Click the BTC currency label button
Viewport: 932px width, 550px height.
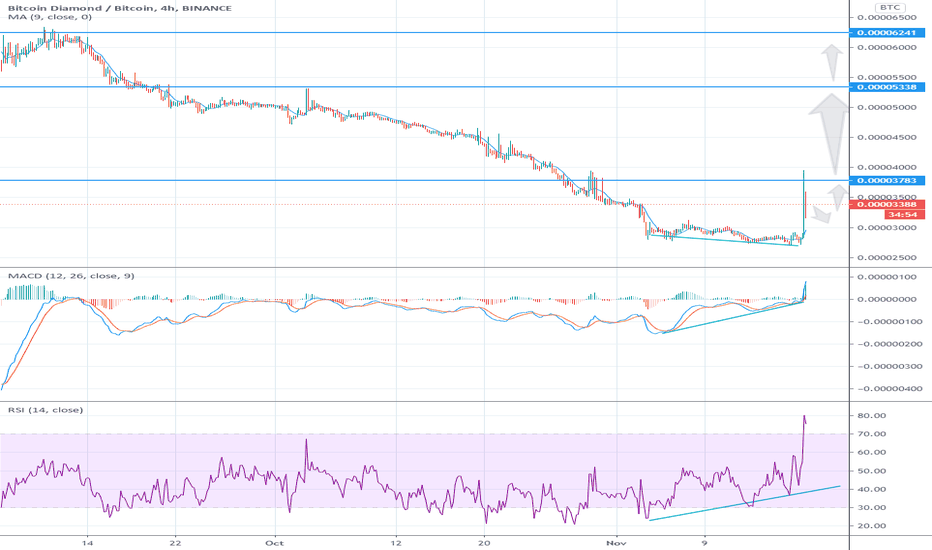click(x=889, y=7)
